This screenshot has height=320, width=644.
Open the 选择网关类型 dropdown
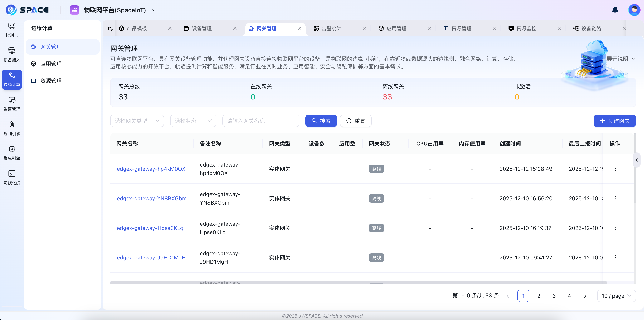click(x=137, y=121)
